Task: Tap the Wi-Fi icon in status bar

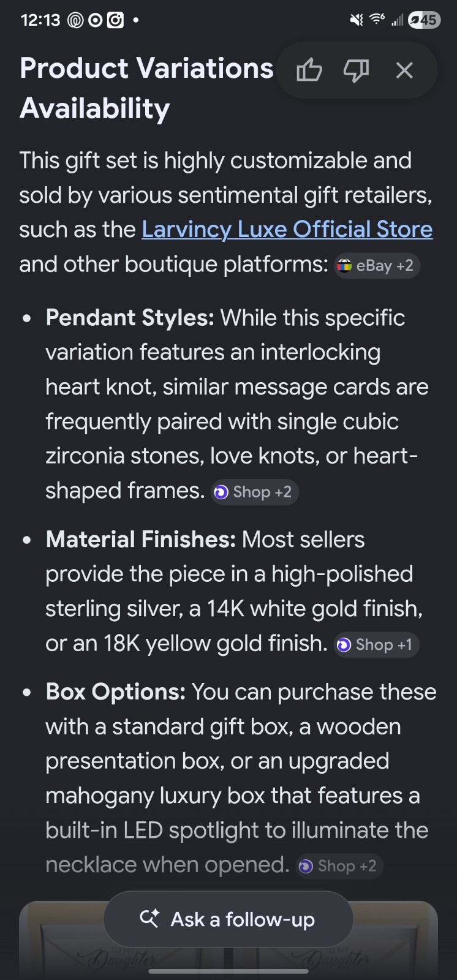Action: [377, 20]
